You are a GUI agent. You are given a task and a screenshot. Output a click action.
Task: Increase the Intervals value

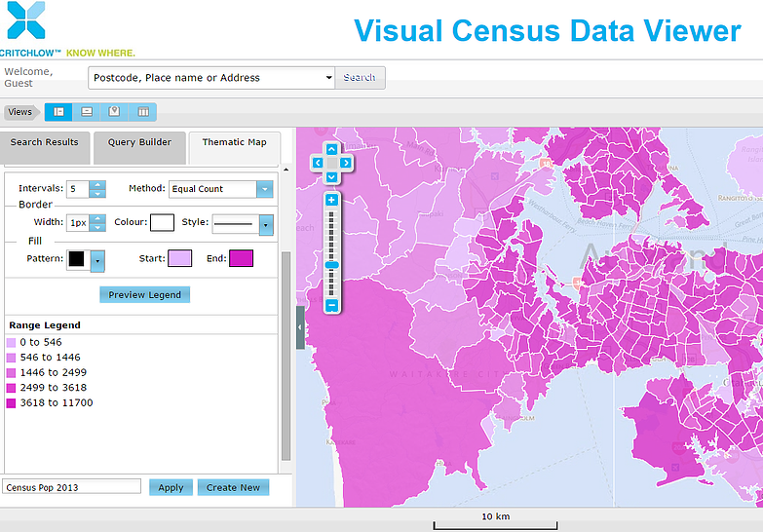click(97, 185)
